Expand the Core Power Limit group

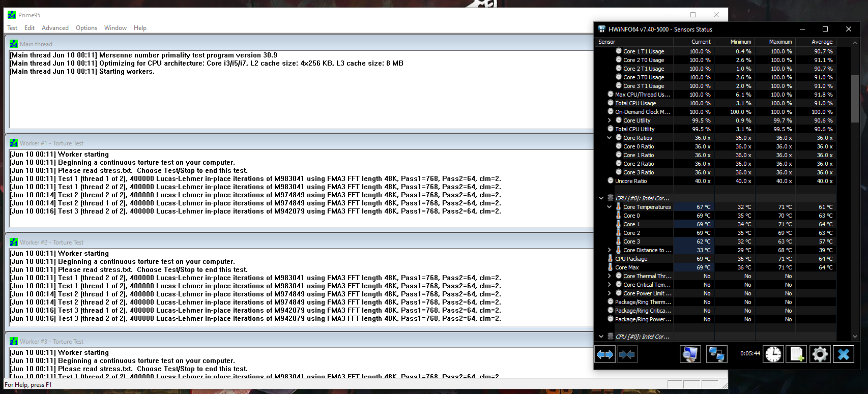(610, 293)
